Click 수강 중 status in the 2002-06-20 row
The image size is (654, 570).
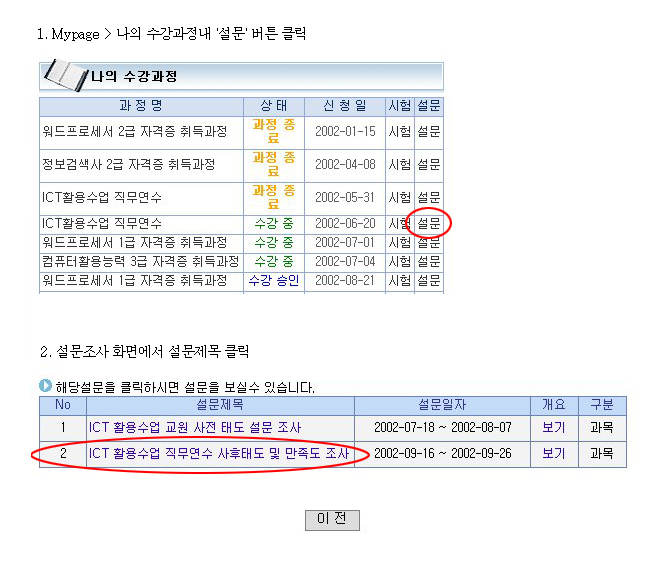tap(274, 224)
